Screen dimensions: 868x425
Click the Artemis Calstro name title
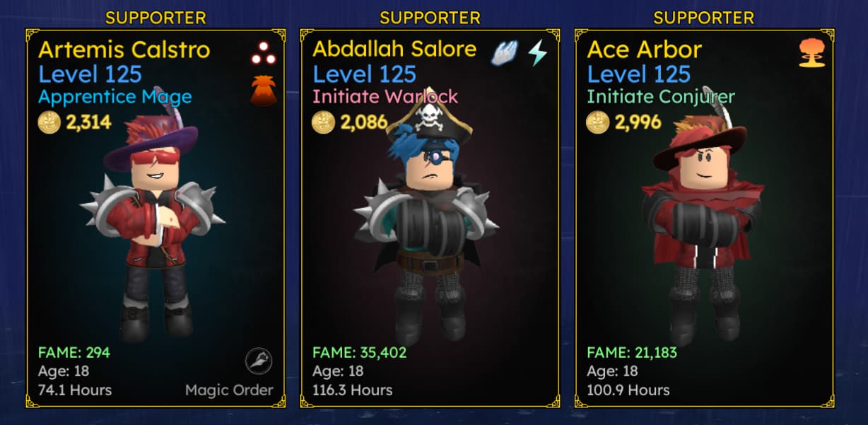(124, 50)
